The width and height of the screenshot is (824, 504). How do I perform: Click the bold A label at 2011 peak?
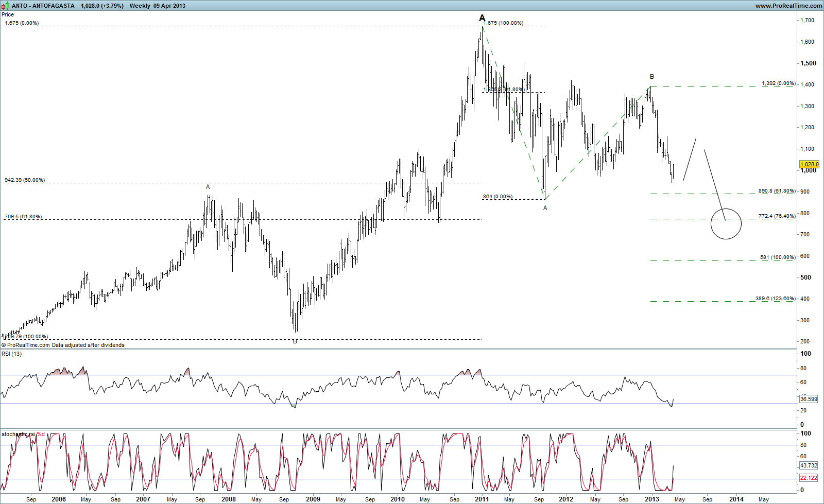click(x=482, y=19)
